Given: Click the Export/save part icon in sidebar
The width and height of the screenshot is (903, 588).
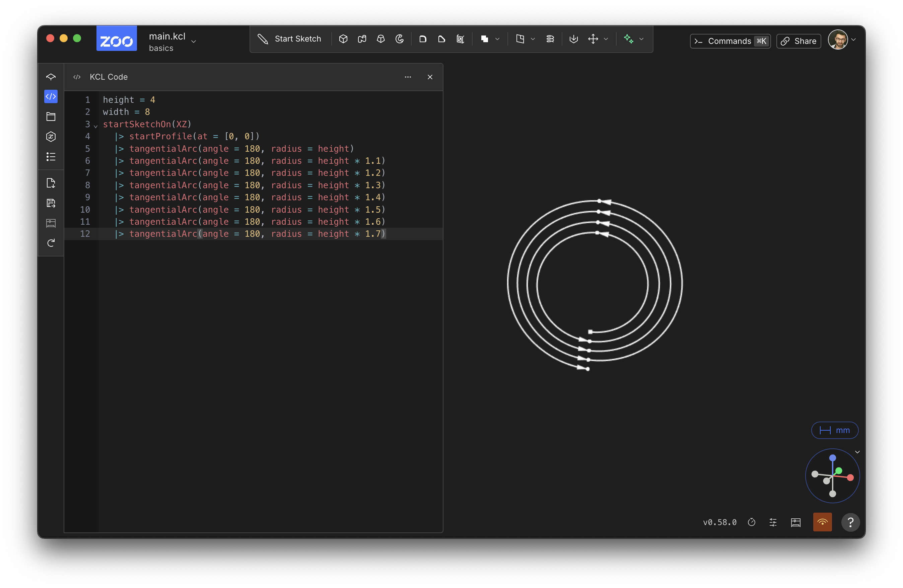Looking at the screenshot, I should (x=51, y=203).
